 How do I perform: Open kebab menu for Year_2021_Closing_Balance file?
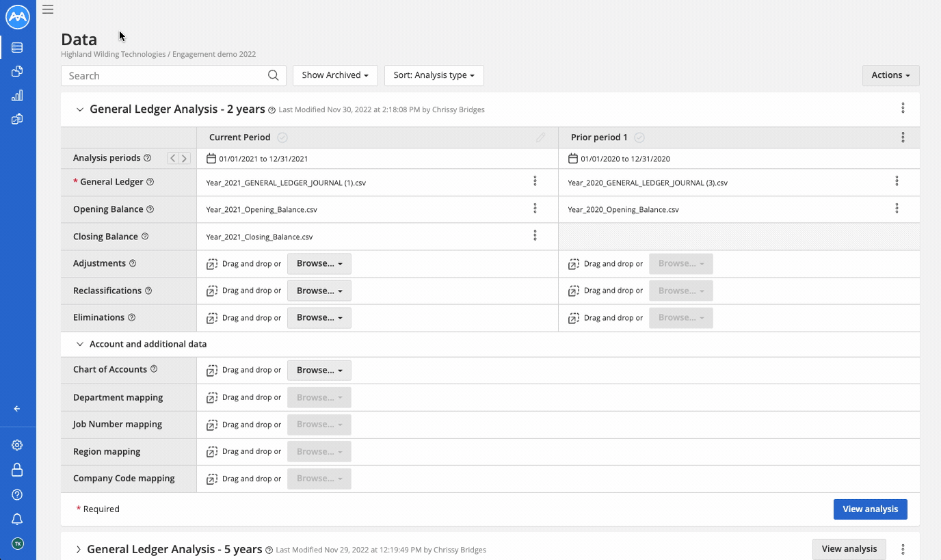pos(535,235)
